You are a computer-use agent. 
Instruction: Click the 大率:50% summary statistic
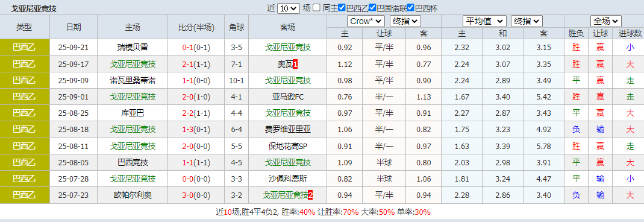pyautogui.click(x=378, y=212)
